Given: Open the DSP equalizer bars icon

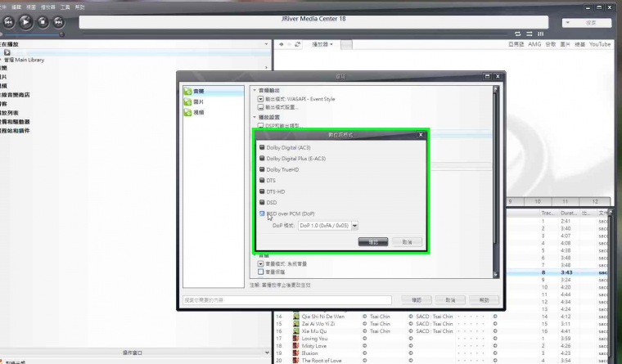Looking at the screenshot, I should click(x=541, y=34).
